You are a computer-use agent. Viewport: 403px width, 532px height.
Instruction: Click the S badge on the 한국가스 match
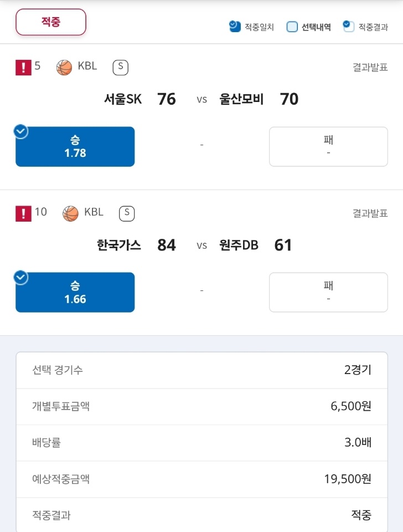pyautogui.click(x=127, y=213)
